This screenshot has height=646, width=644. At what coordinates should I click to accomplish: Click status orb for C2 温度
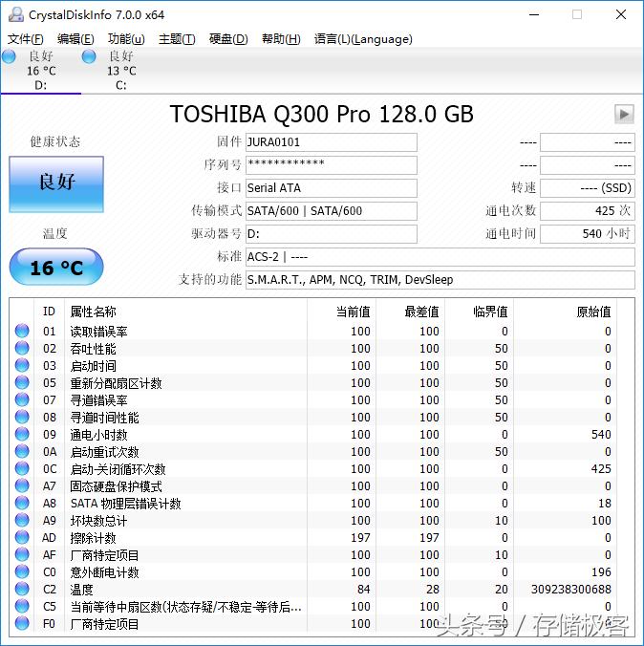pos(22,590)
